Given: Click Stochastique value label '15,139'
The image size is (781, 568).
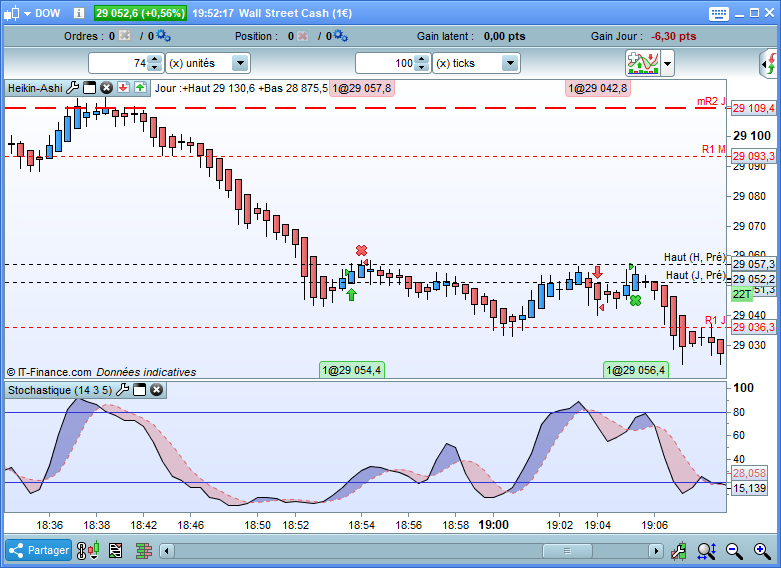Looking at the screenshot, I should coord(749,488).
